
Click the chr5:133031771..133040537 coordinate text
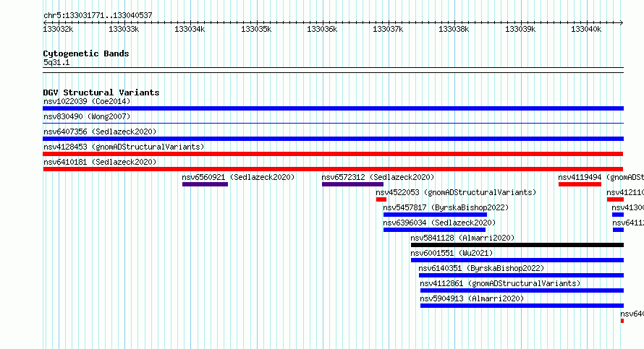pos(98,15)
